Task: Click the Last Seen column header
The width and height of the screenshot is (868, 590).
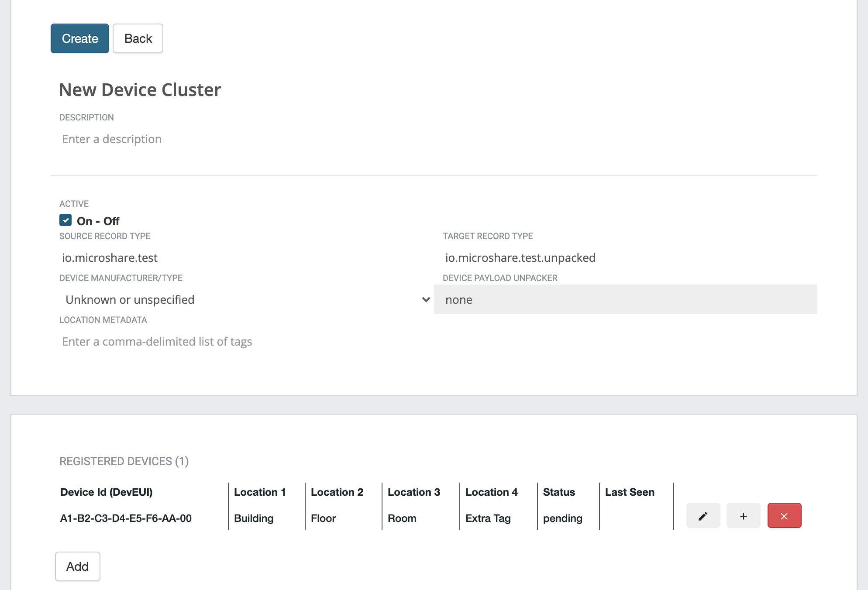Action: [630, 492]
